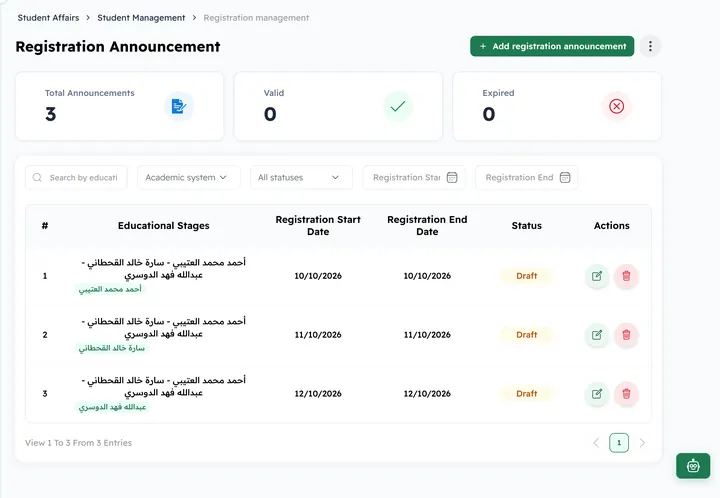Screen dimensions: 720x498
Task: Click the search magnifier icon
Action: (x=37, y=177)
